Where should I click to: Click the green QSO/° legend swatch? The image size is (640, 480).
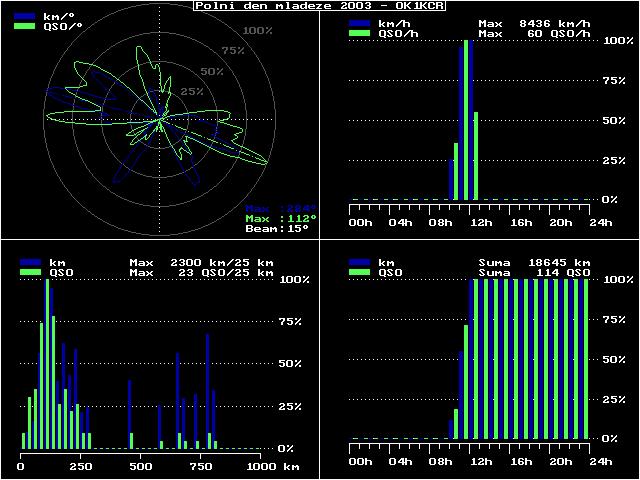pyautogui.click(x=25, y=27)
